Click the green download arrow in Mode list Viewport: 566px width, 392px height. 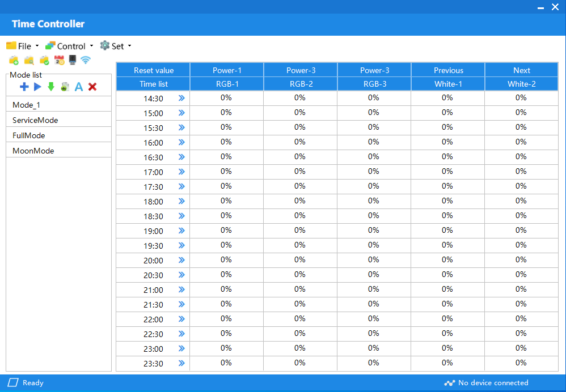pyautogui.click(x=51, y=87)
